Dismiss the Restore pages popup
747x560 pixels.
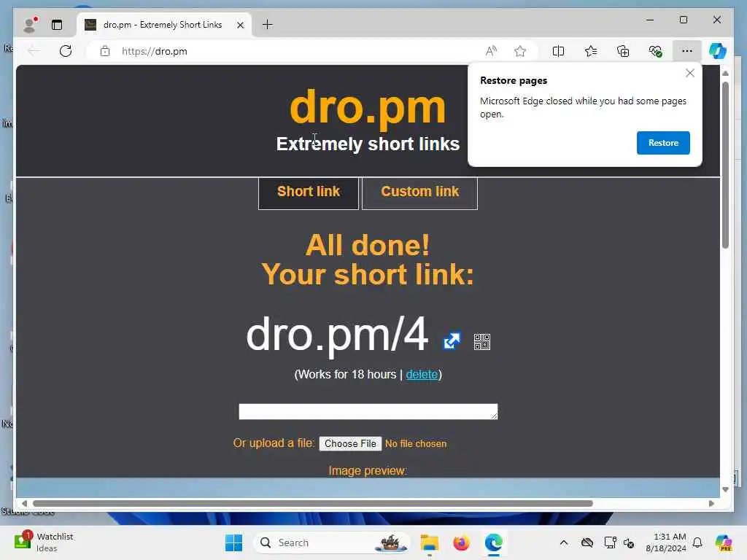click(690, 73)
